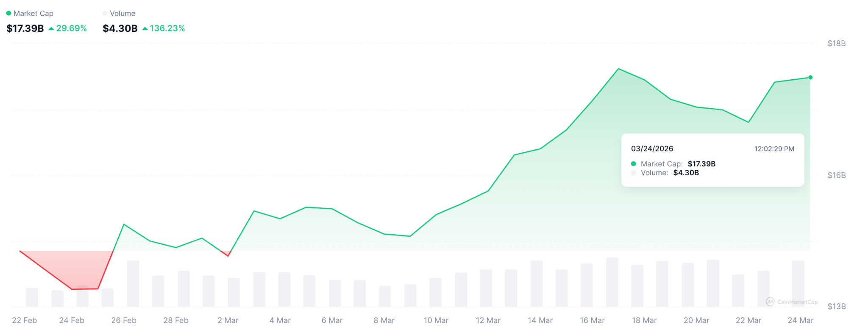Screen dimensions: 868x336
Task: Toggle the Market Cap legend green dot
Action: pos(8,13)
